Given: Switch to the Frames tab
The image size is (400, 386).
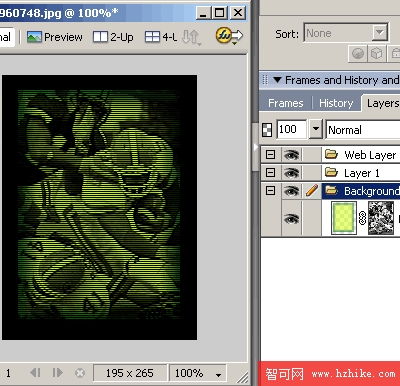Looking at the screenshot, I should click(286, 103).
